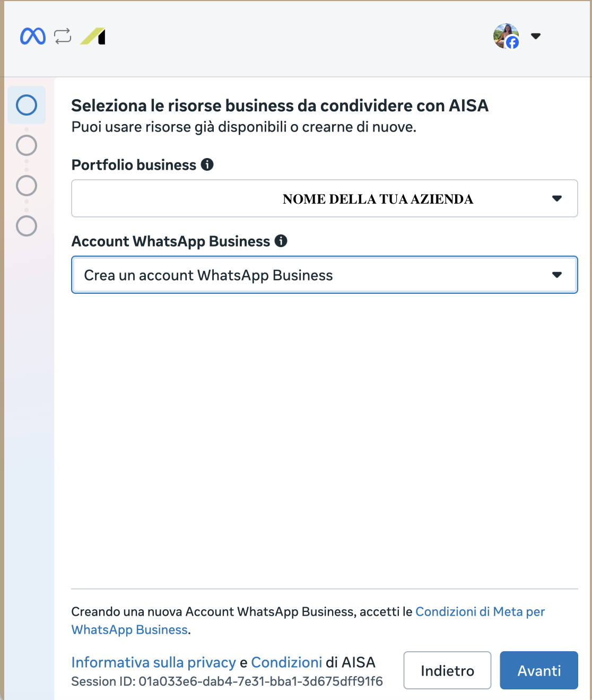Click the Session ID text
This screenshot has width=592, height=700.
point(227,681)
